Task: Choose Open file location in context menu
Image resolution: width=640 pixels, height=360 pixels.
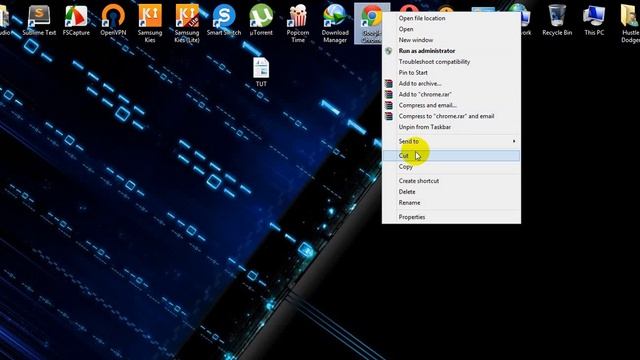Action: pyautogui.click(x=451, y=18)
